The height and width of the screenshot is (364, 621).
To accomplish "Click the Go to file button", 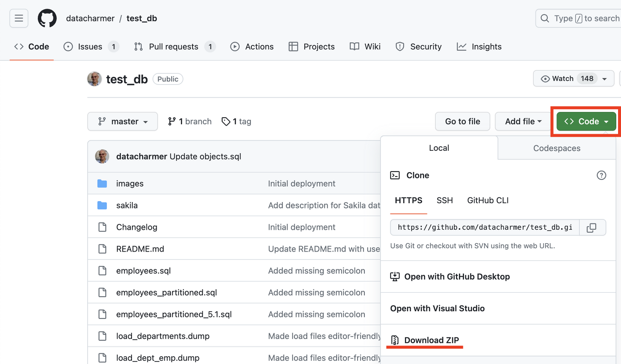I will click(x=463, y=121).
